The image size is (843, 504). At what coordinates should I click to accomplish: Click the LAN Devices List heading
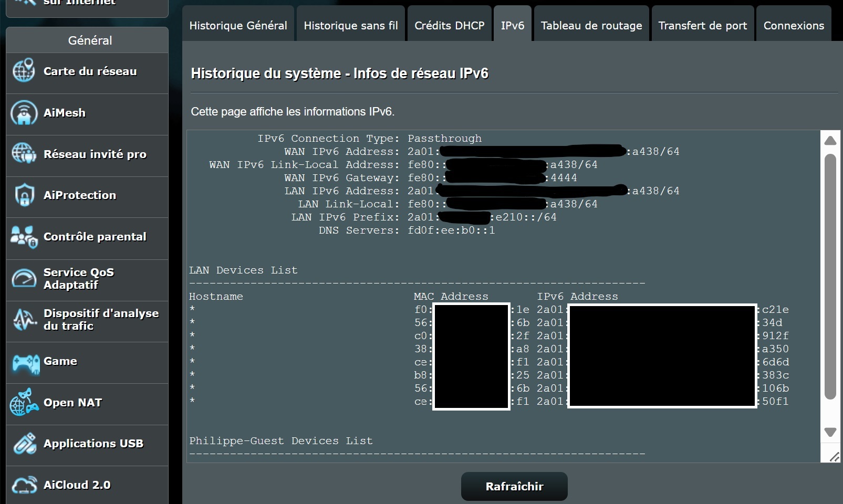[243, 270]
